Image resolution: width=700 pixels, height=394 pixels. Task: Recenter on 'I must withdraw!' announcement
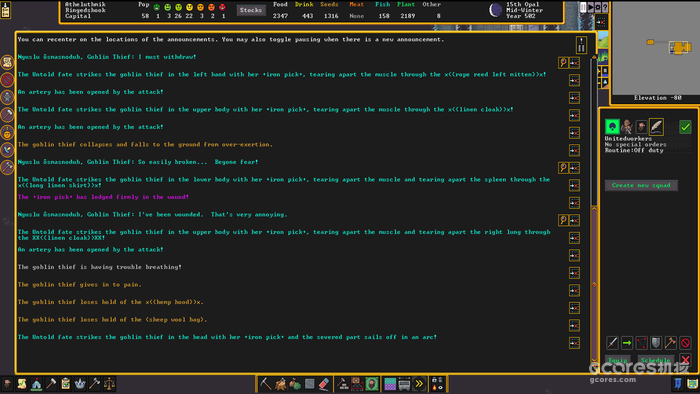pyautogui.click(x=575, y=63)
